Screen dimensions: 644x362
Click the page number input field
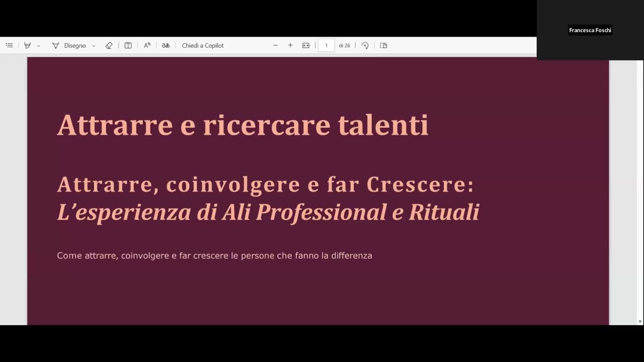(326, 45)
